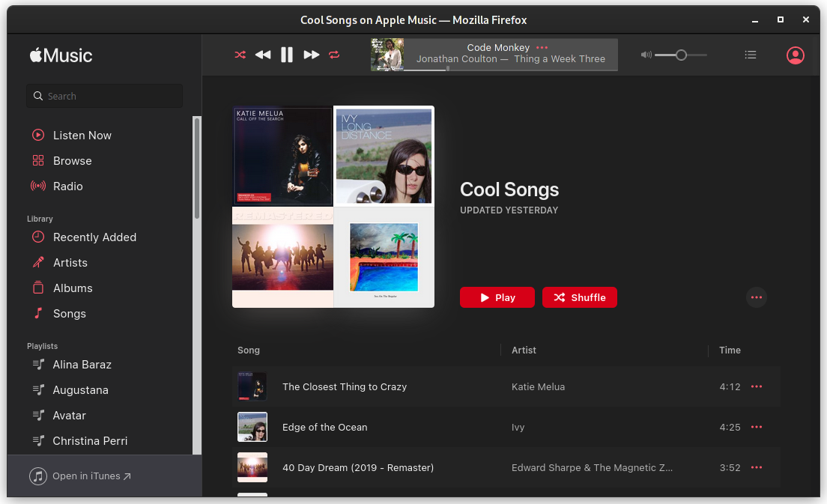Open the Up Next queue

[x=751, y=55]
